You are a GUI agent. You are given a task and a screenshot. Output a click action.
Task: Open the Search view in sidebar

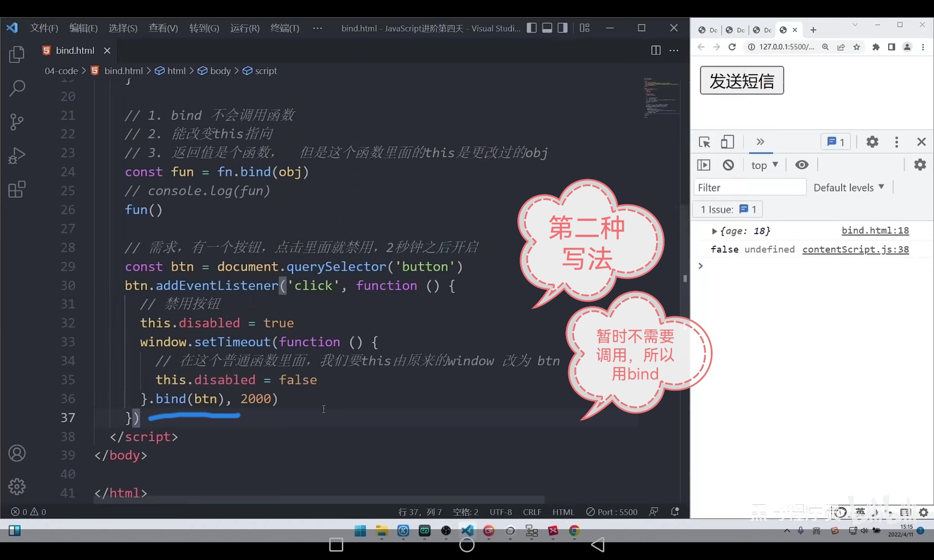(17, 88)
